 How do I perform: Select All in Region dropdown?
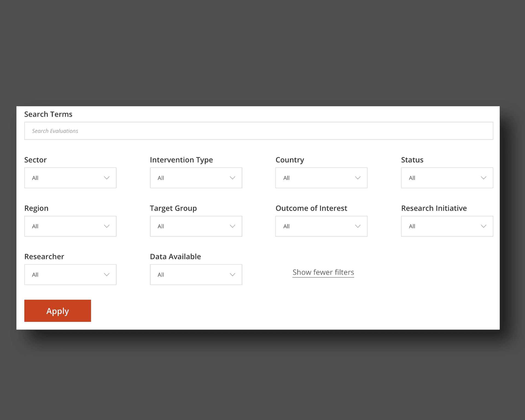click(x=70, y=226)
